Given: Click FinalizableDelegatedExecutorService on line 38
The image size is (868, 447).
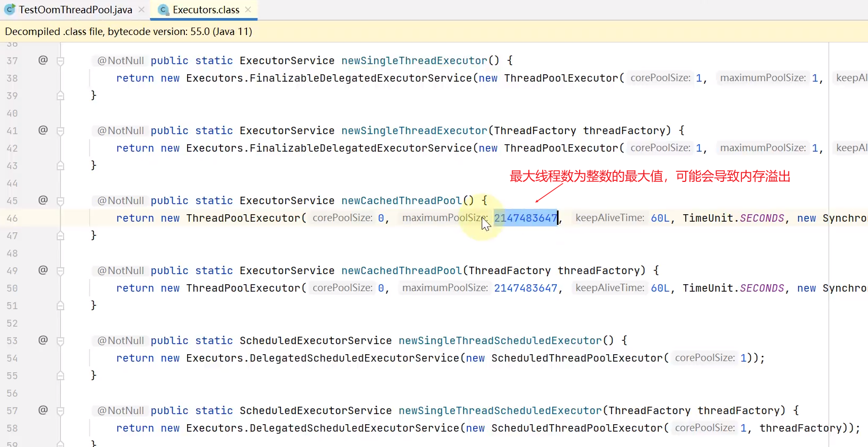Looking at the screenshot, I should (361, 78).
